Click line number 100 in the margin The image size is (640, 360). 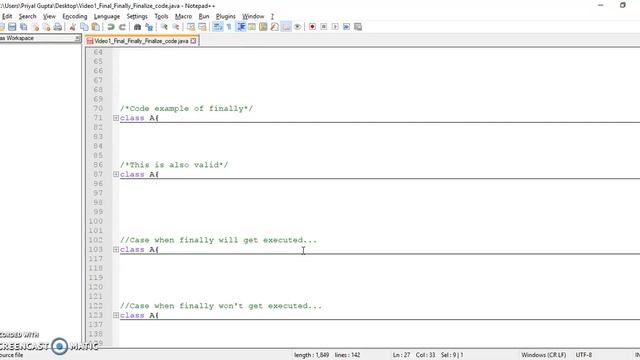[96, 221]
